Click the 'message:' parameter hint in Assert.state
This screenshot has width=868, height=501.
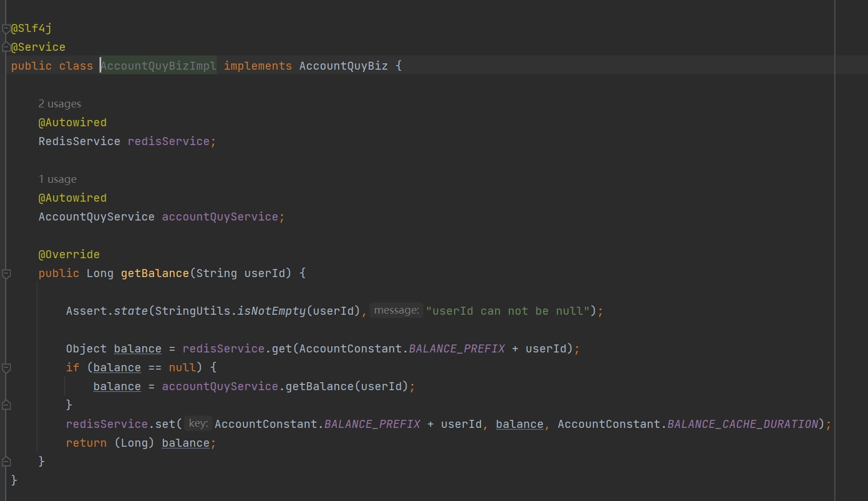point(396,310)
